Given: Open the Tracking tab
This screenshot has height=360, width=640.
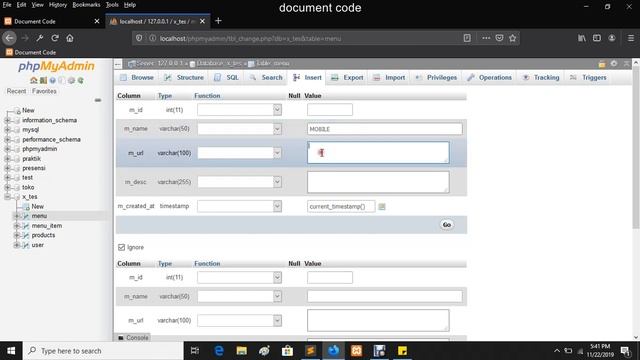Looking at the screenshot, I should (541, 78).
